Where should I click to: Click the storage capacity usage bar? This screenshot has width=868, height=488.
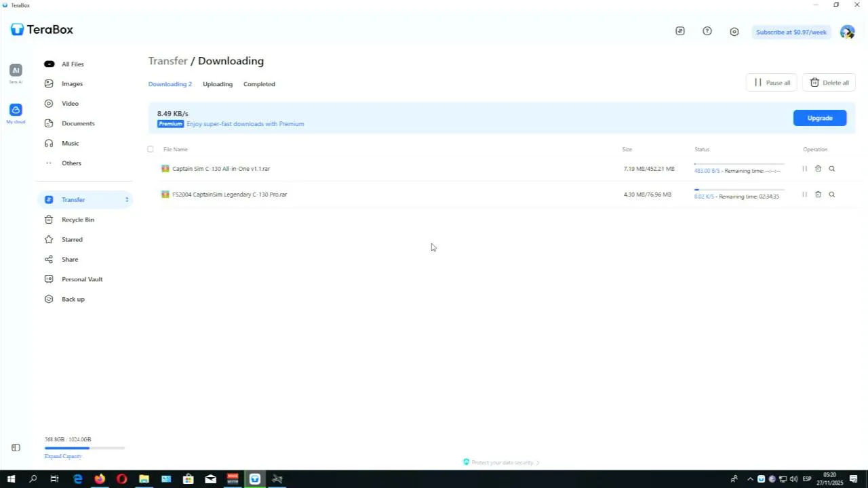pyautogui.click(x=85, y=448)
